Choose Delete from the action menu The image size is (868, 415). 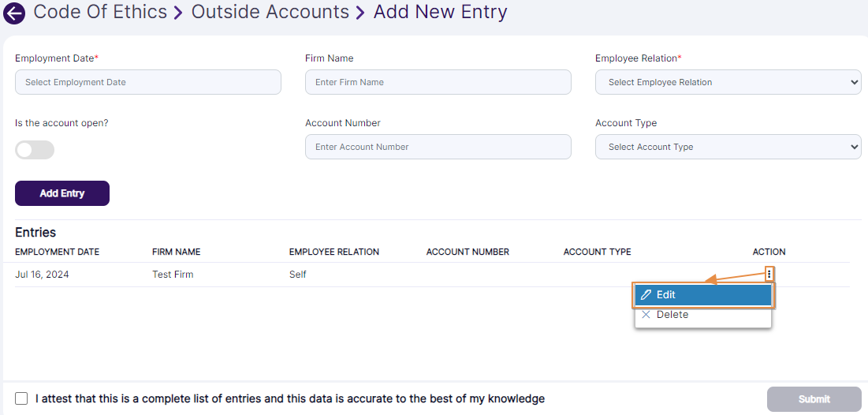pyautogui.click(x=672, y=315)
